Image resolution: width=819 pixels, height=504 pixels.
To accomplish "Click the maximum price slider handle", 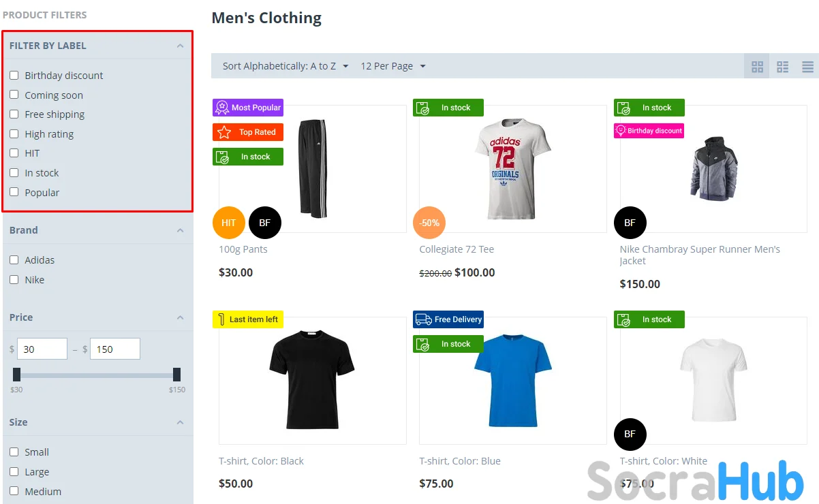I will 176,375.
